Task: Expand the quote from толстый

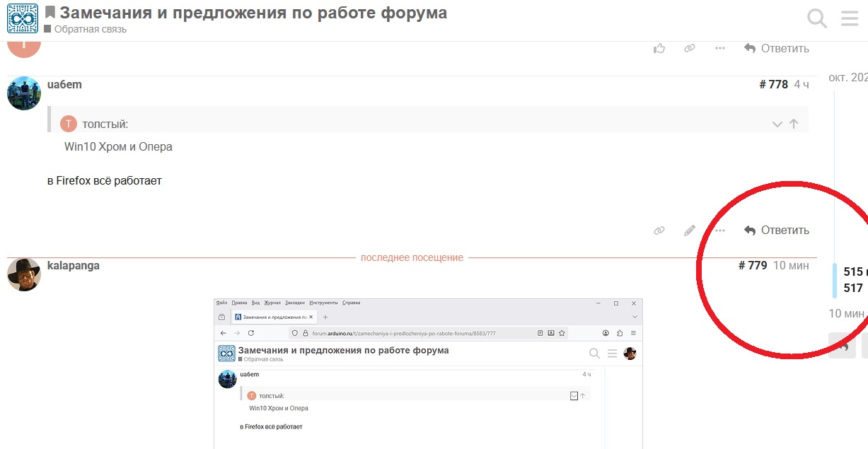Action: point(777,124)
